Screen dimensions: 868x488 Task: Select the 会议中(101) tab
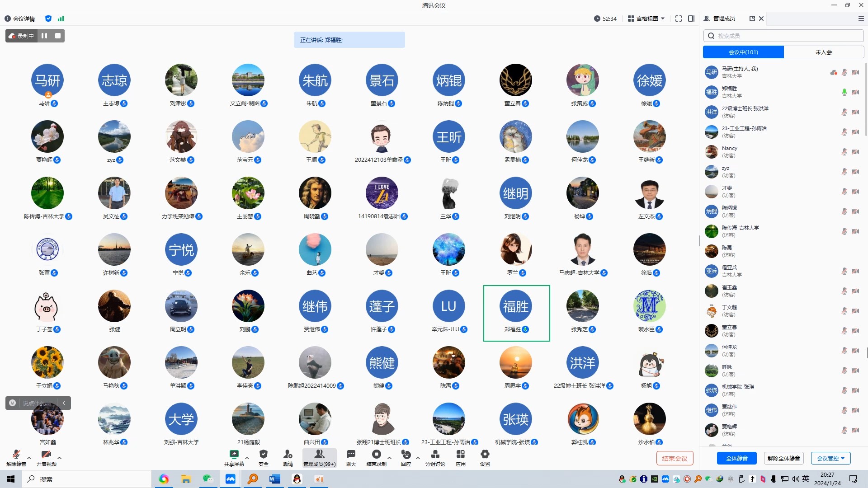(x=743, y=52)
